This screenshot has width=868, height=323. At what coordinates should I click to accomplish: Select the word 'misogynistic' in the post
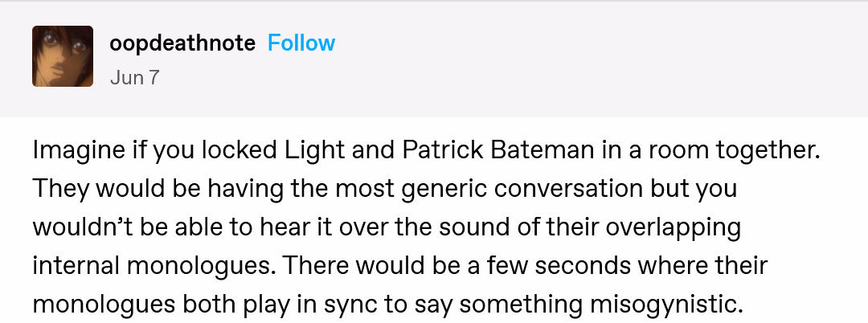(x=664, y=305)
